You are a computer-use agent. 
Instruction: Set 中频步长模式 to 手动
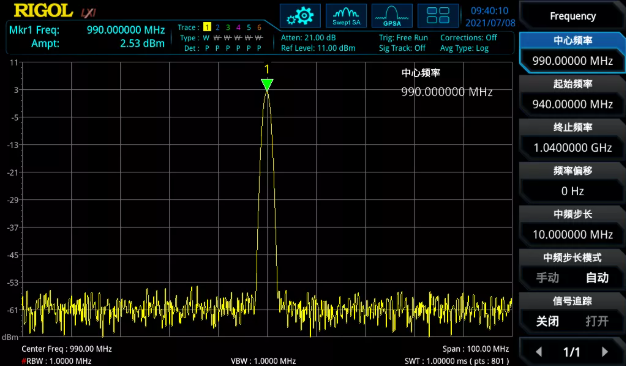[547, 277]
